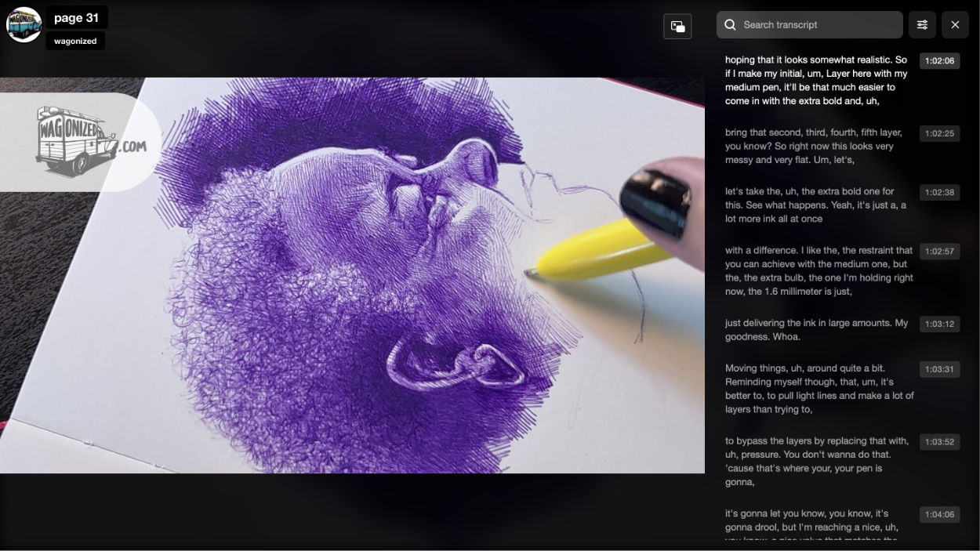
Task: Jump to timestamp 1:02:06
Action: (939, 60)
